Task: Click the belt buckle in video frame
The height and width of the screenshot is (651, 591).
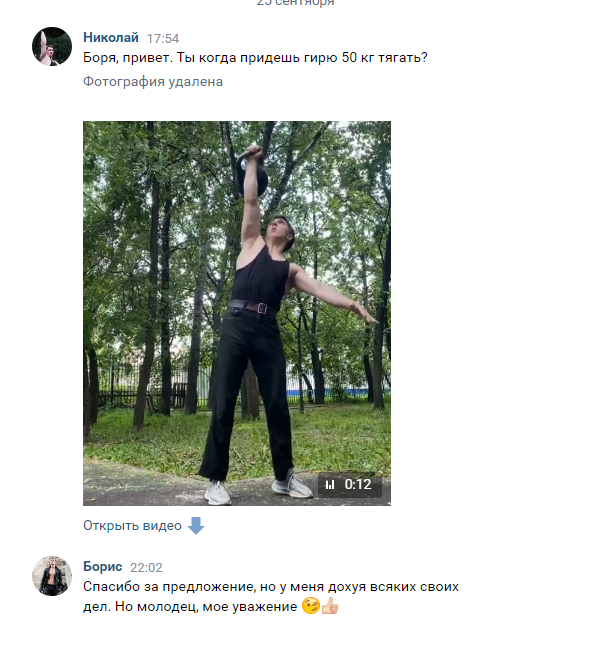Action: tap(262, 308)
